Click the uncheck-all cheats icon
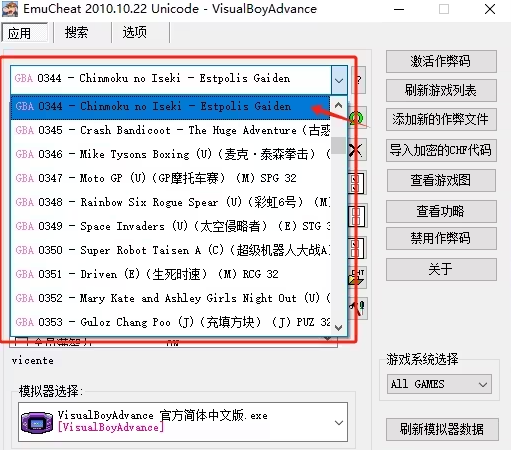 pos(356,216)
